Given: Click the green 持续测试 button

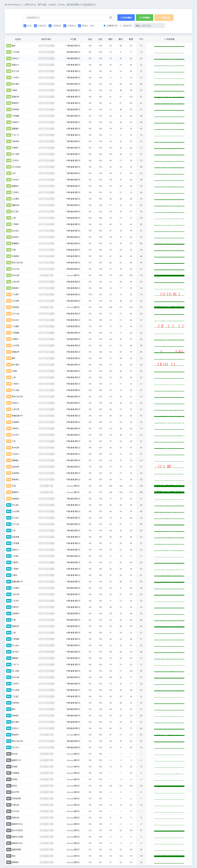Looking at the screenshot, I should click(145, 17).
